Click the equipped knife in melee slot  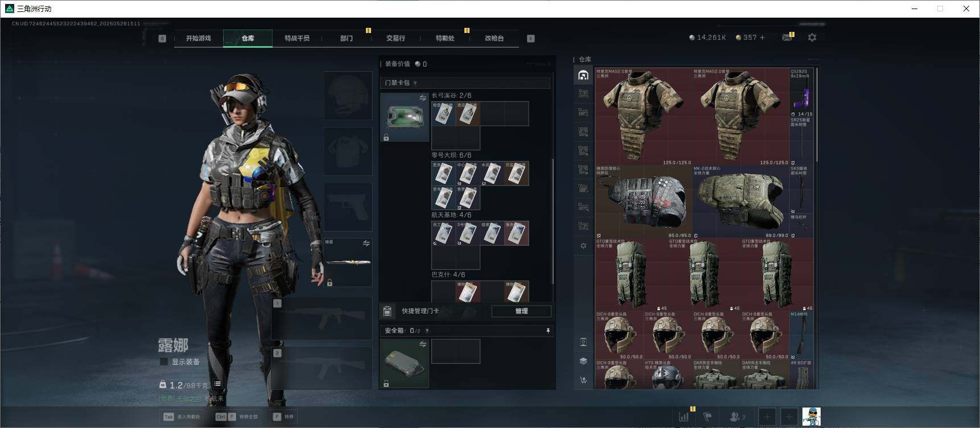pos(348,262)
